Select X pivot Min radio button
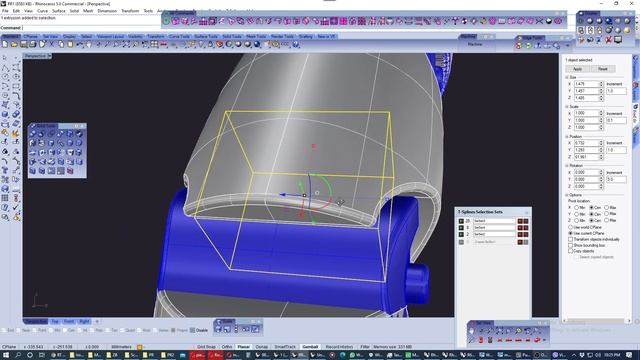This screenshot has width=640, height=360. (x=577, y=207)
